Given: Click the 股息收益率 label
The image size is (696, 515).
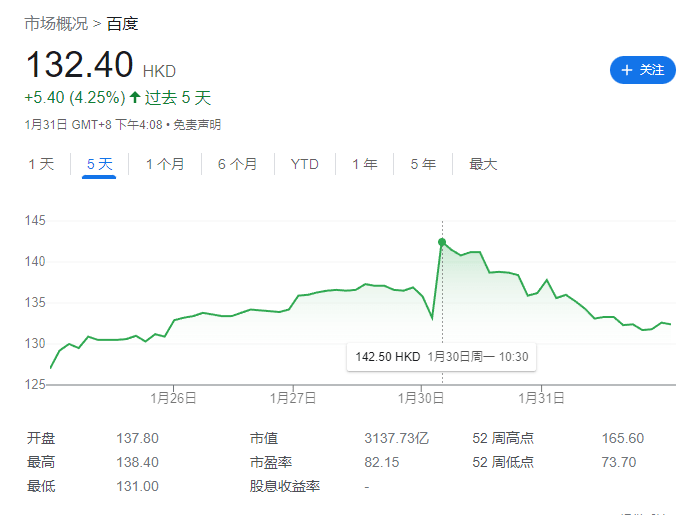Looking at the screenshot, I should click(285, 487).
